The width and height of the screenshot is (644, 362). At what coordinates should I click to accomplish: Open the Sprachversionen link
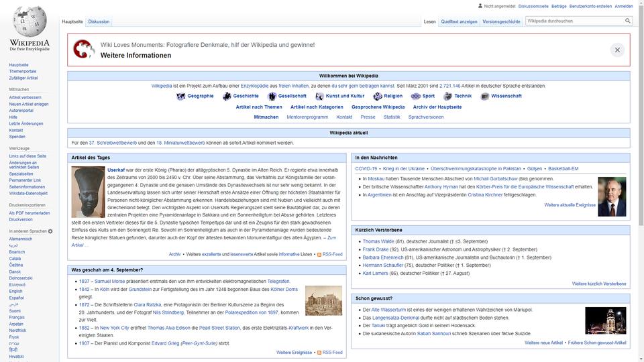pyautogui.click(x=426, y=117)
